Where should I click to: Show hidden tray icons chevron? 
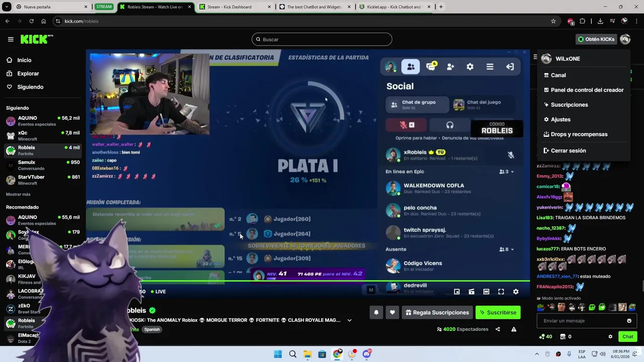(x=537, y=354)
